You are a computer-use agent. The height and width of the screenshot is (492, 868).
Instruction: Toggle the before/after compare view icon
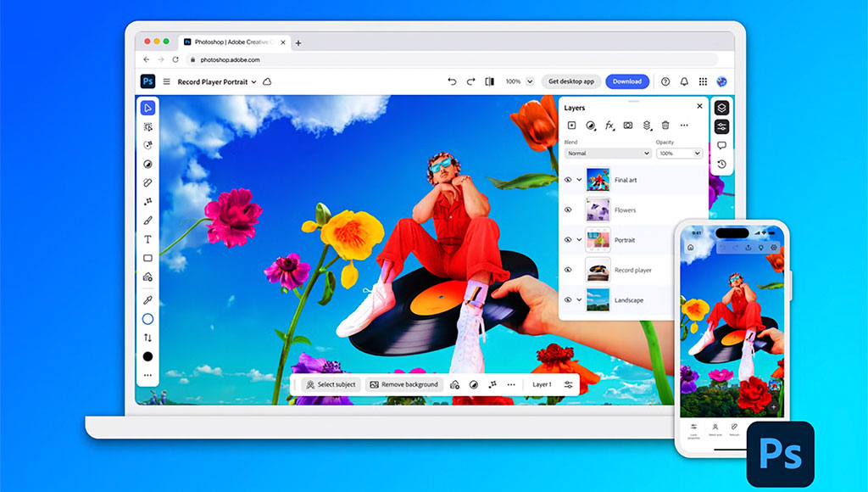489,81
